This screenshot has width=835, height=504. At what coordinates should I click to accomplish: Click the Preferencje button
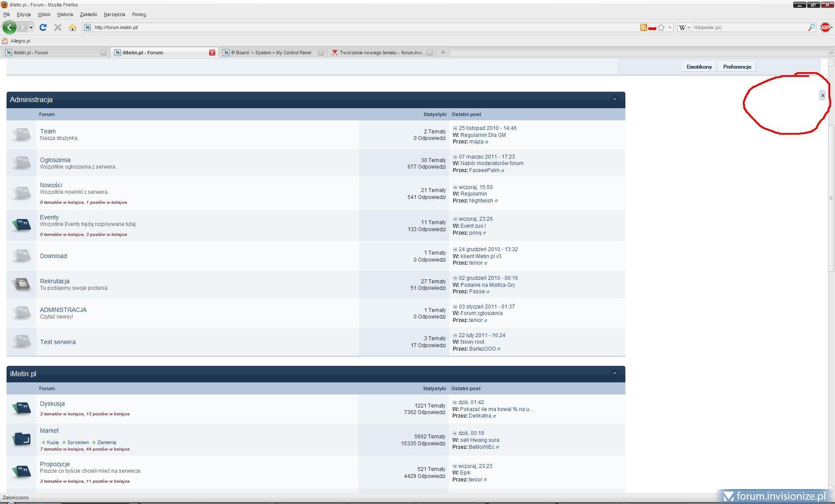(737, 67)
